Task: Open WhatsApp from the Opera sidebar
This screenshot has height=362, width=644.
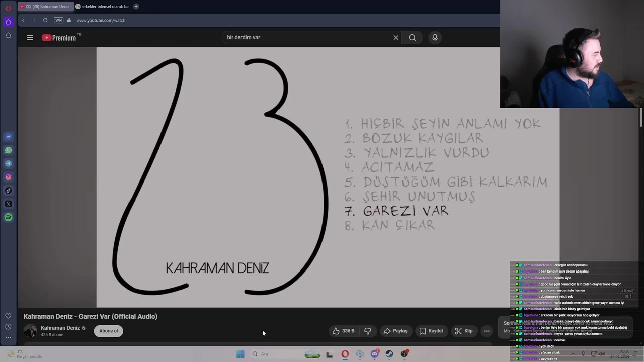Action: [x=8, y=150]
